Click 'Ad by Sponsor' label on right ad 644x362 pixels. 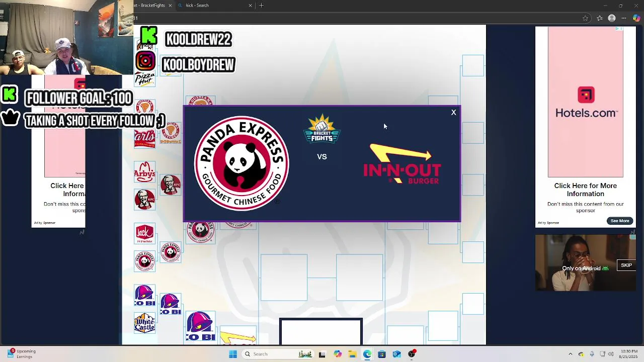(548, 223)
